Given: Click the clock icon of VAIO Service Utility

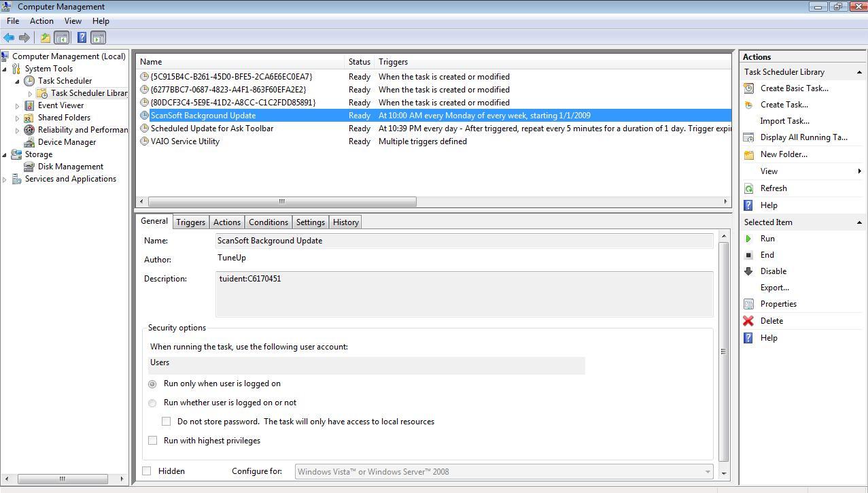Looking at the screenshot, I should pos(144,141).
